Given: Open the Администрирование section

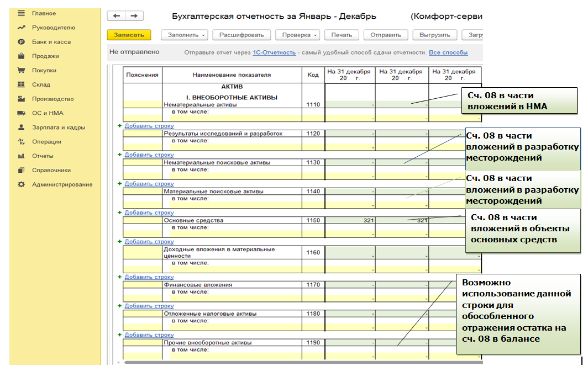Looking at the screenshot, I should point(62,184).
